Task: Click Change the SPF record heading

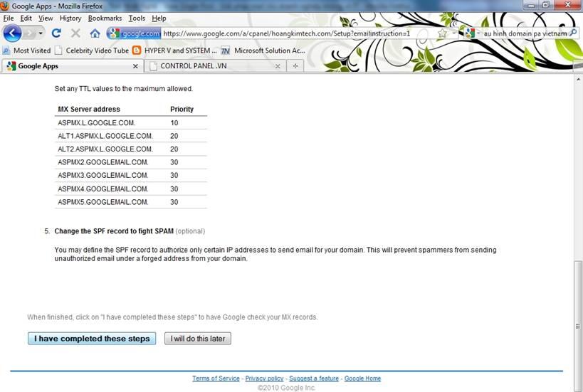Action: coord(114,231)
